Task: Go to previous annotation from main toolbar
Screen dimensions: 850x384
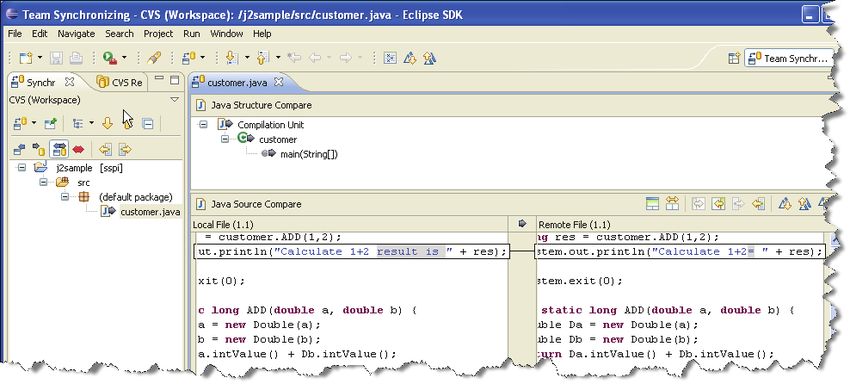Action: click(263, 57)
